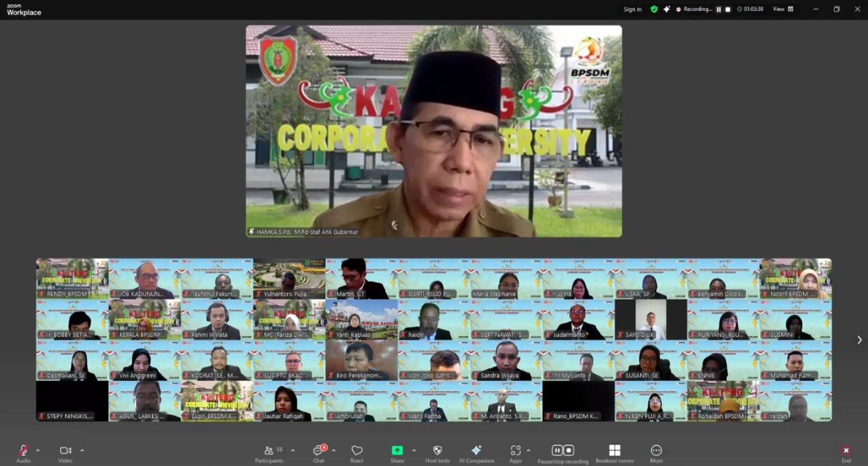Open the Apps menu icon
868x466 pixels.
[515, 453]
